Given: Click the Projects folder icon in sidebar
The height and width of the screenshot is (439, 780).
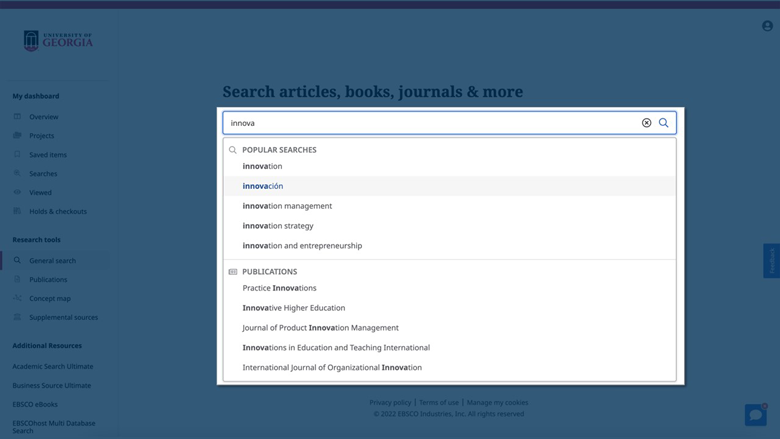Looking at the screenshot, I should pos(17,135).
